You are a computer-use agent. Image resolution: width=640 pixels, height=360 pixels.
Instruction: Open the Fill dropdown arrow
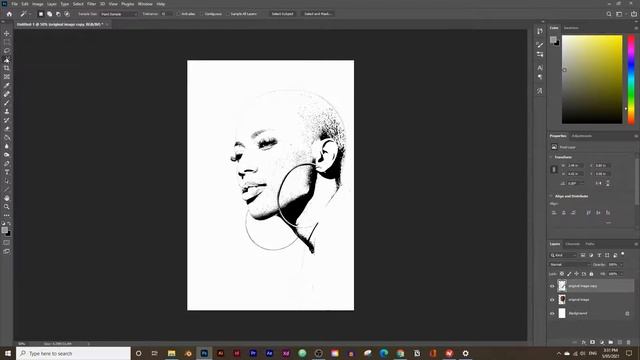tap(621, 274)
